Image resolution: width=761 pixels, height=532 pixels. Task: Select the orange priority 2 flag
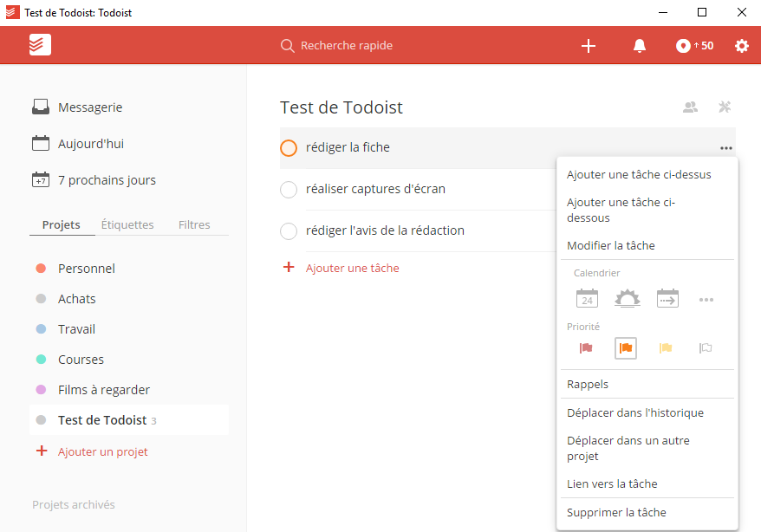(x=626, y=348)
